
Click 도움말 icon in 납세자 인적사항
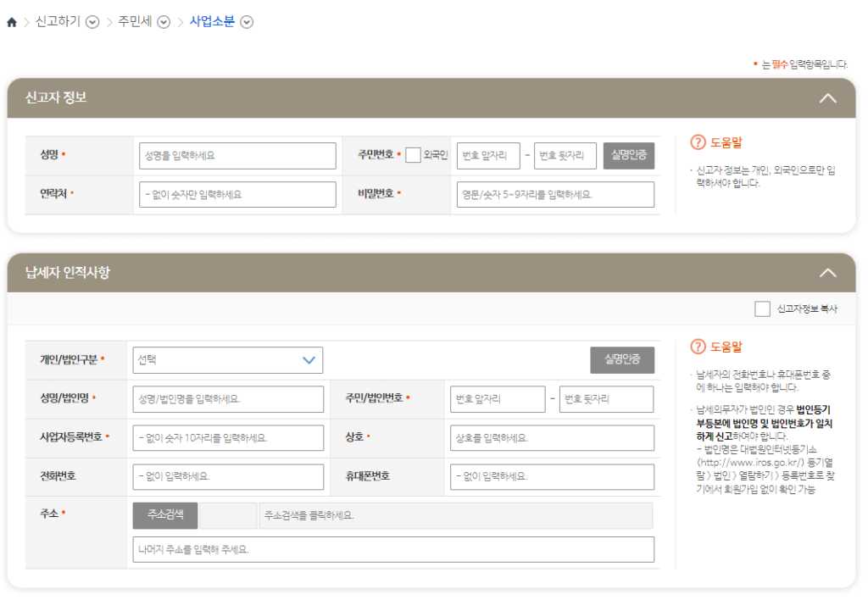pos(698,347)
